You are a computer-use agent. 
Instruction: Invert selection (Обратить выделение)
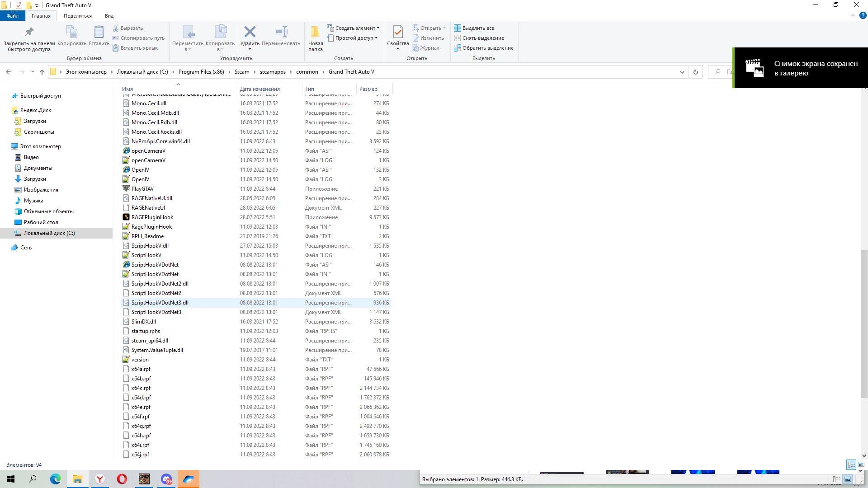tap(484, 48)
